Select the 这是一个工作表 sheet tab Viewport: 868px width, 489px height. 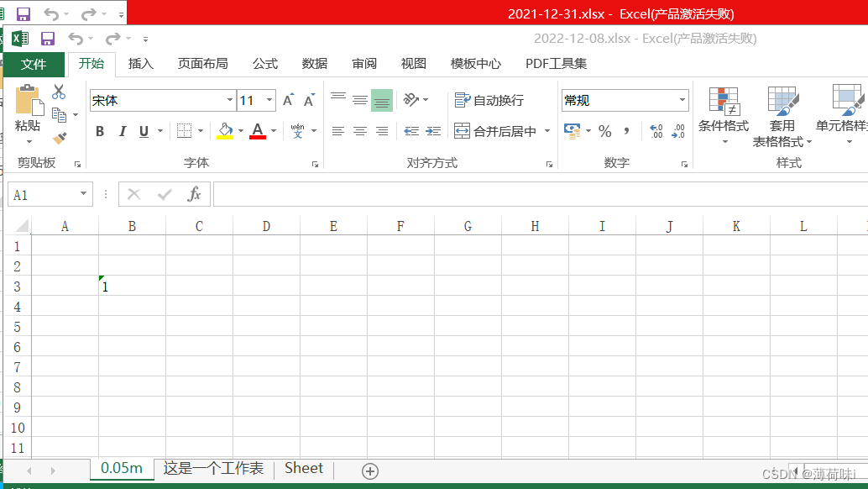[214, 469]
